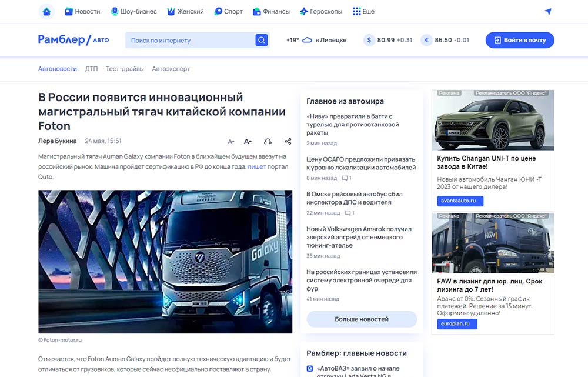
Task: Open the Финансы section
Action: click(272, 12)
